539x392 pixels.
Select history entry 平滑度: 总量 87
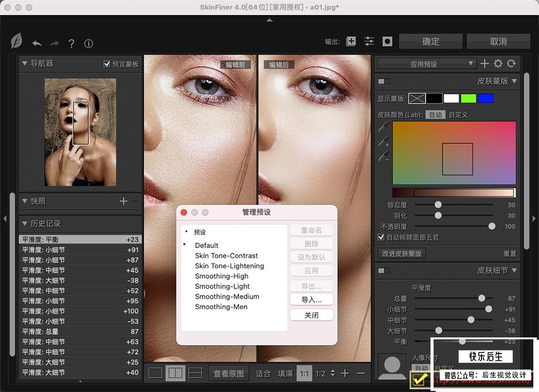pyautogui.click(x=80, y=332)
